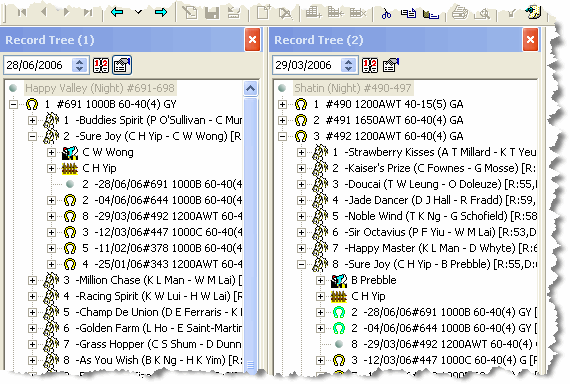Viewport: 570px width, 384px height.
Task: Jump to first record toolbar button
Action: (22, 13)
